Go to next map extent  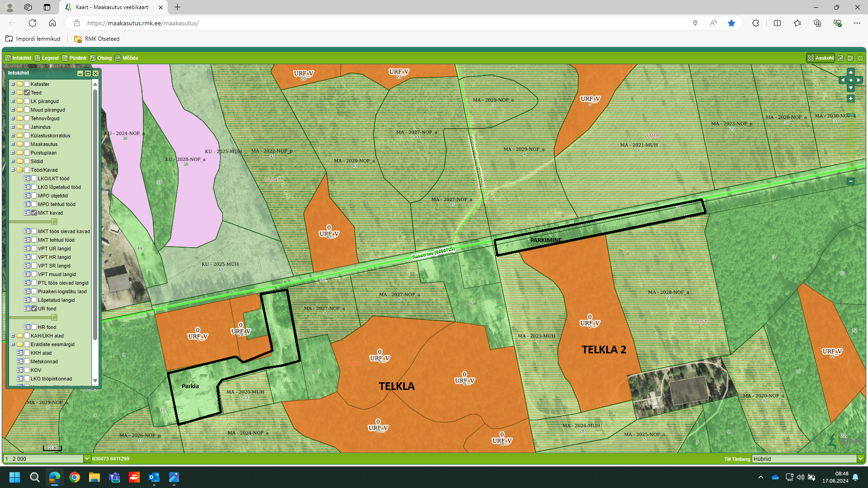coord(860,58)
